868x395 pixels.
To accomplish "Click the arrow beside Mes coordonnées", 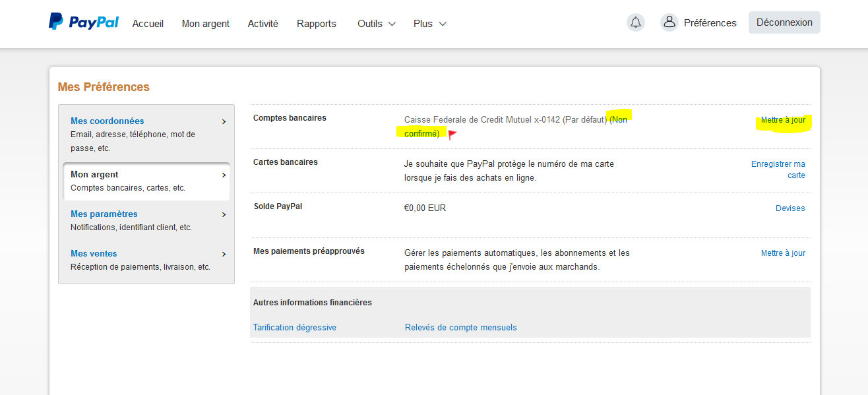I will [x=224, y=121].
